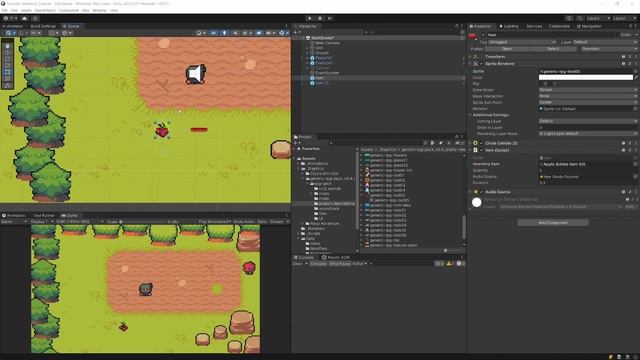Image resolution: width=640 pixels, height=360 pixels.
Task: Open the Test Runner tab
Action: [x=44, y=216]
